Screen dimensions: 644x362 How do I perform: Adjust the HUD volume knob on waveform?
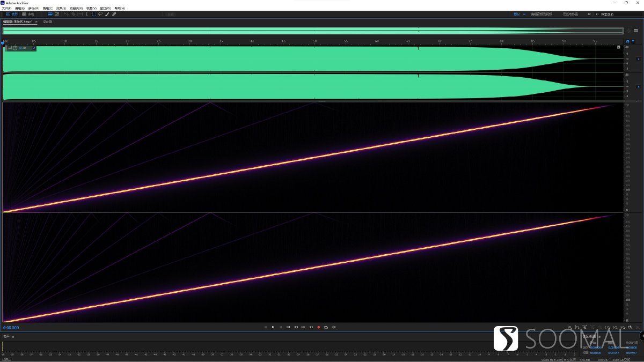tap(15, 48)
